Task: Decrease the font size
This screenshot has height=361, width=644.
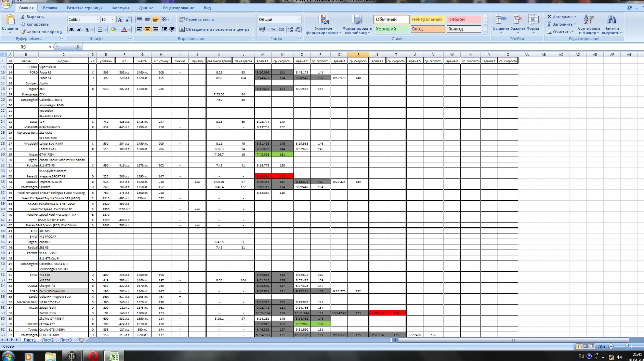Action: 128,19
